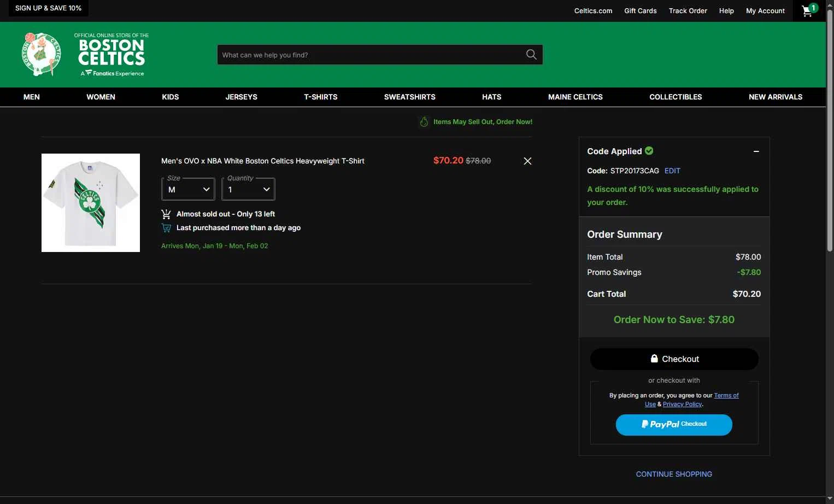
Task: Click the red $70.20 sale price
Action: 448,160
